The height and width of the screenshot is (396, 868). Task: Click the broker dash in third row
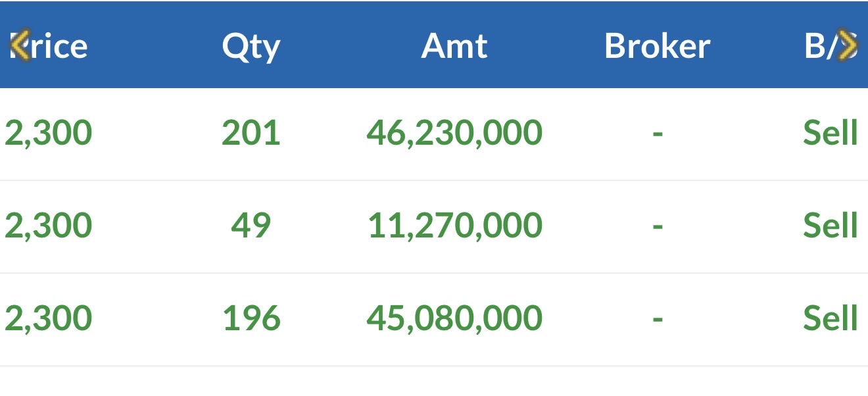point(657,318)
